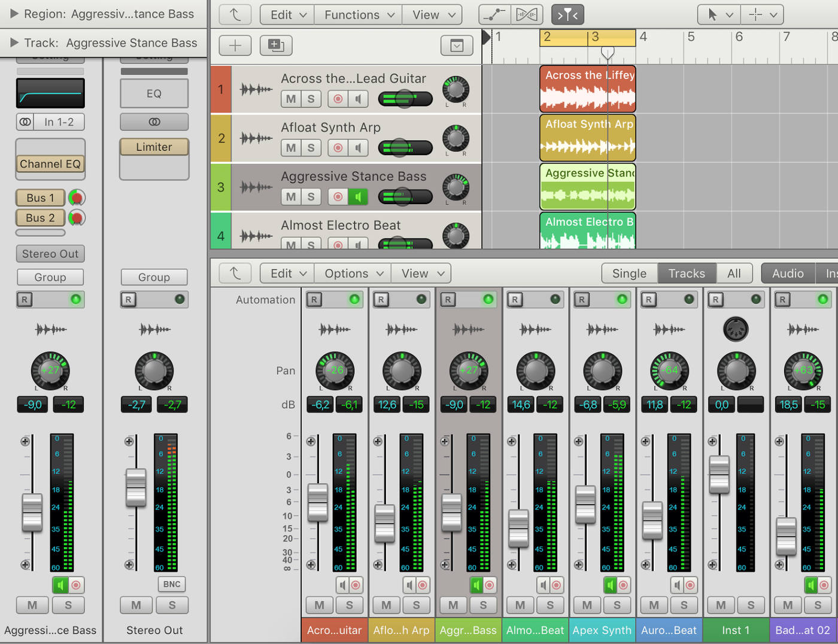Click the Channel EQ curve thumbnail display
This screenshot has height=644, width=838.
50,93
